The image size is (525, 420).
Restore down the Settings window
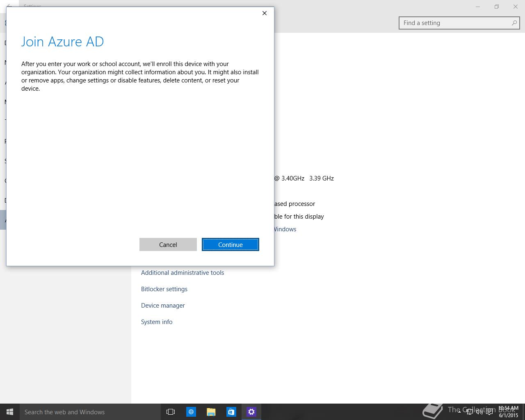(x=497, y=7)
